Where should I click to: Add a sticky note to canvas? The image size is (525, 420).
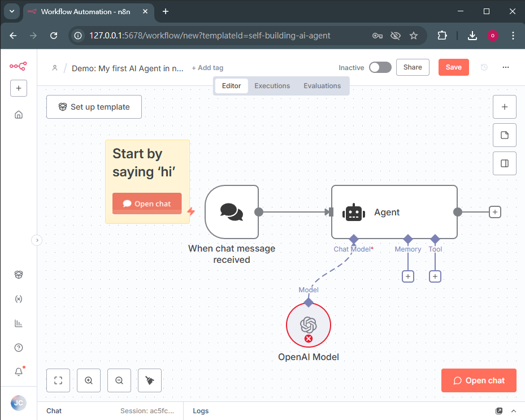pos(504,135)
